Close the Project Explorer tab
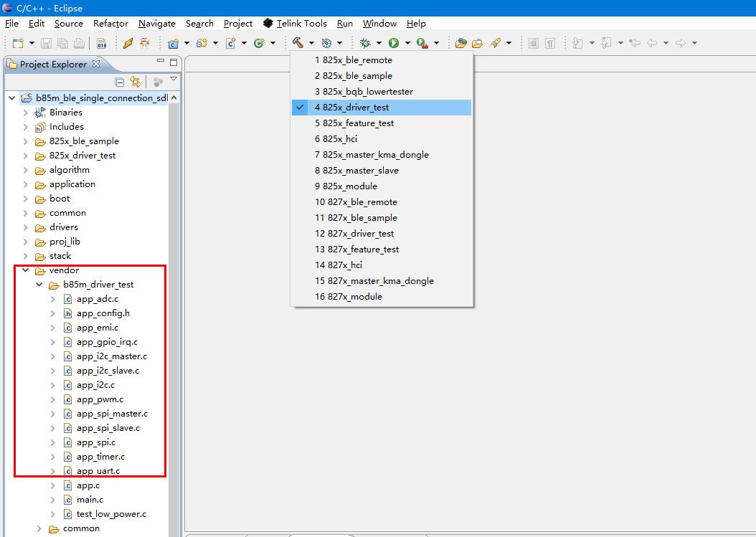The width and height of the screenshot is (756, 537). [x=96, y=64]
